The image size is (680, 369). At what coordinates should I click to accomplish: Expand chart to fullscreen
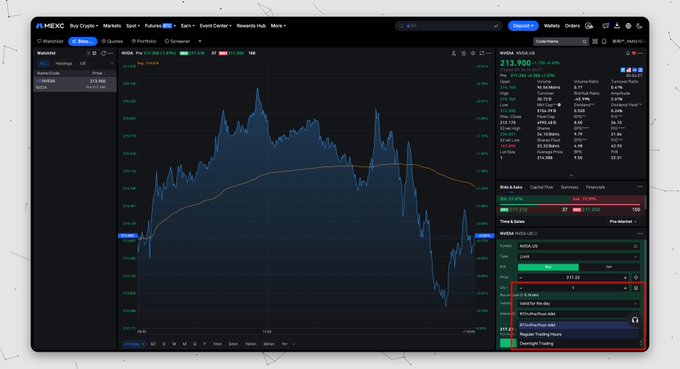(x=482, y=53)
